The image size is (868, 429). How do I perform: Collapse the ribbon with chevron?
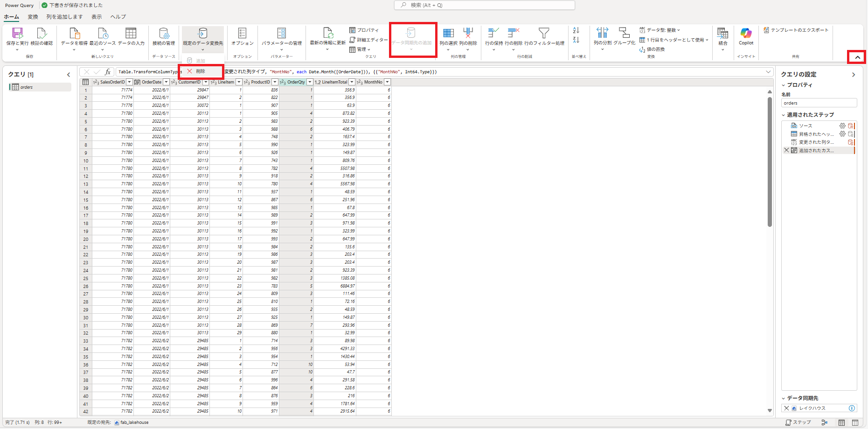[857, 57]
